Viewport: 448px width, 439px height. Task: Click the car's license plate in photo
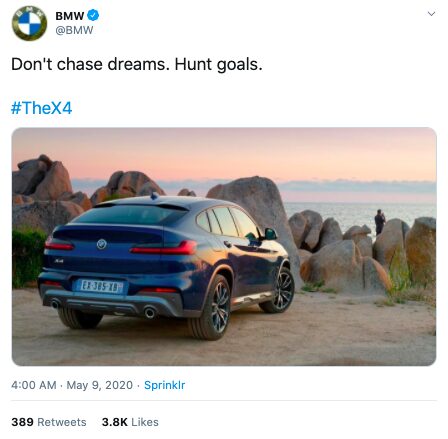101,286
